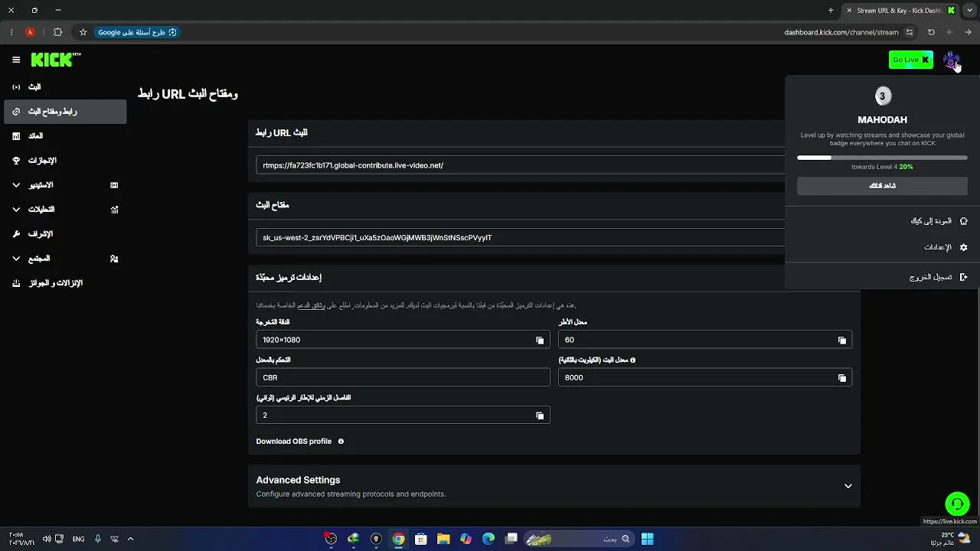Click the info icon beside the bitrate label
Image resolution: width=980 pixels, height=551 pixels.
632,360
